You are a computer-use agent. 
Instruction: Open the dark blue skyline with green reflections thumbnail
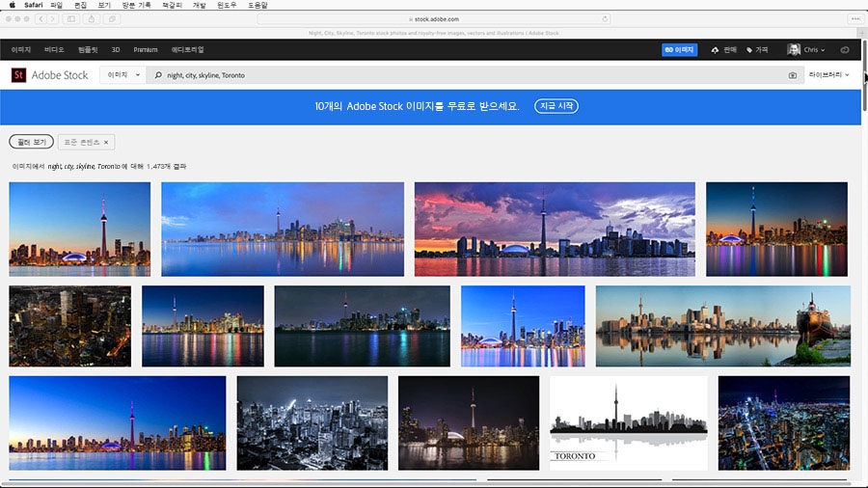(x=776, y=230)
